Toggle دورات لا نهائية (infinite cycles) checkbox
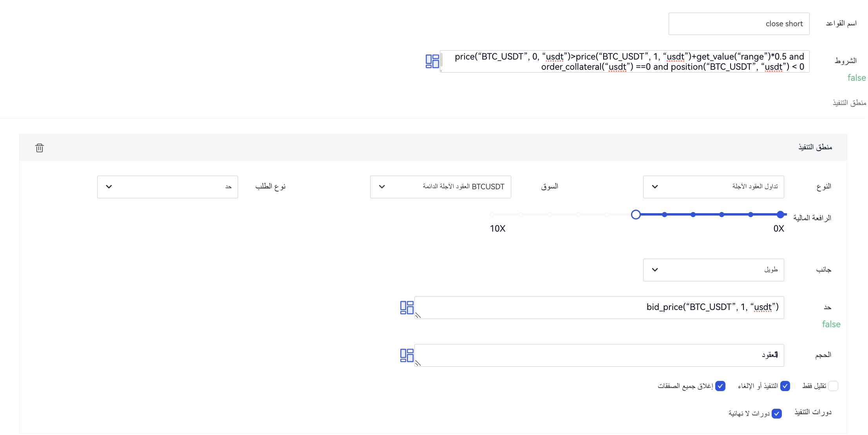This screenshot has height=435, width=868. (x=777, y=413)
